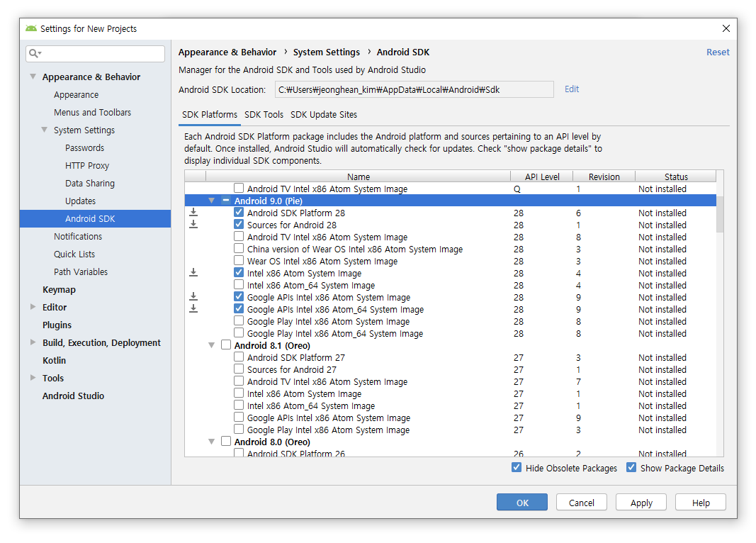This screenshot has width=756, height=543.
Task: Collapse the Android 8.0 (Oreo) group
Action: [211, 442]
